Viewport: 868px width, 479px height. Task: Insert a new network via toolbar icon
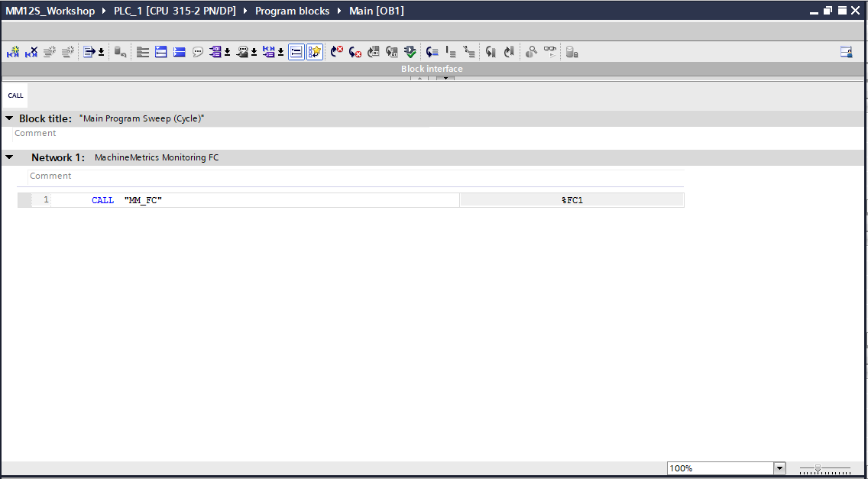(x=13, y=52)
